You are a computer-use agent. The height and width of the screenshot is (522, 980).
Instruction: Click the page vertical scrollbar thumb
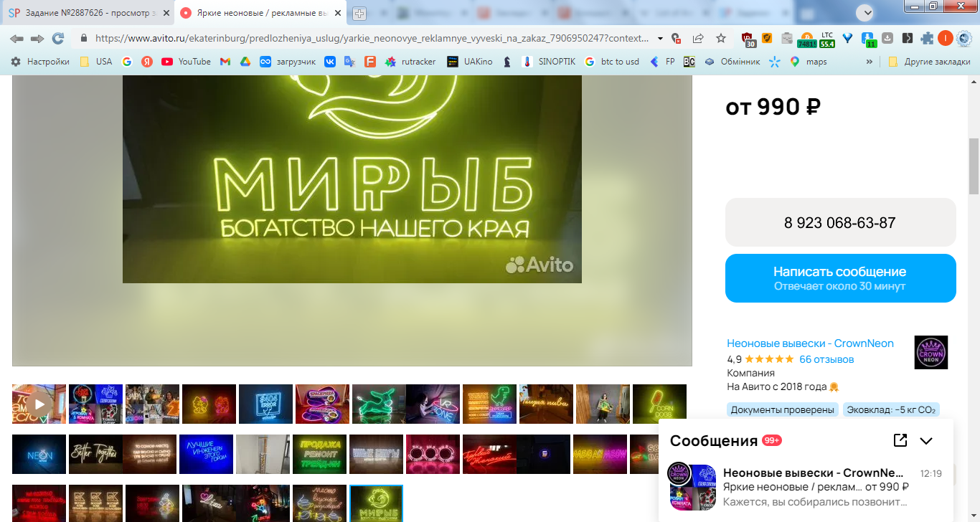974,166
